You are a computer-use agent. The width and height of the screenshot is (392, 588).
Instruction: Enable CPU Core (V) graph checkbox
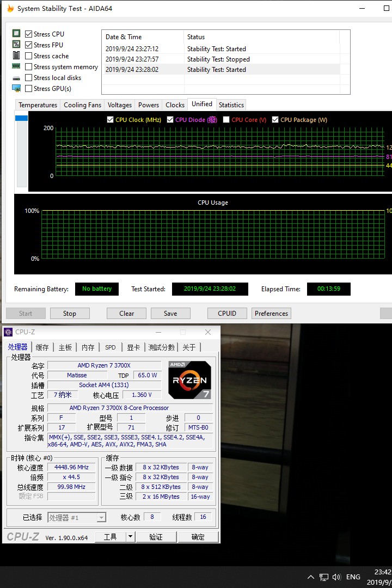pos(226,120)
